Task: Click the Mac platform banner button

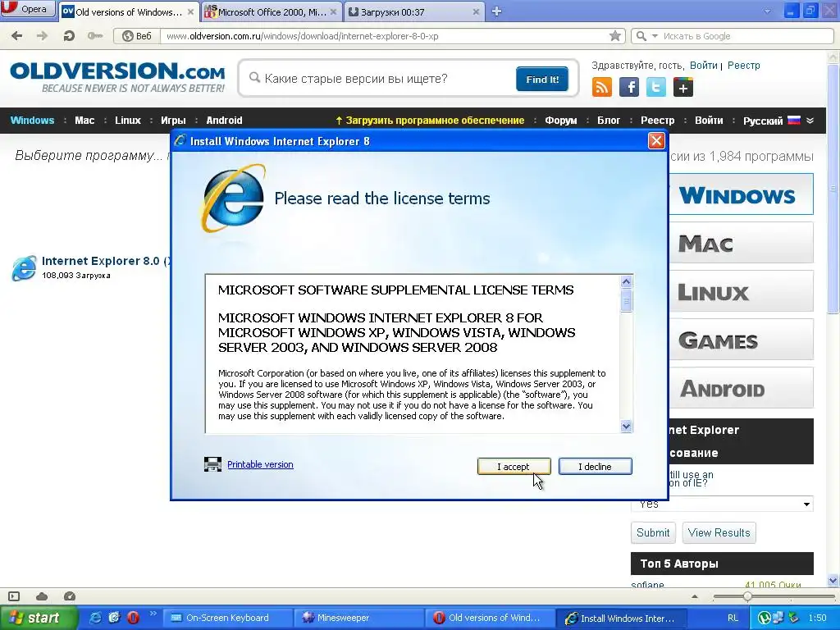Action: (741, 243)
